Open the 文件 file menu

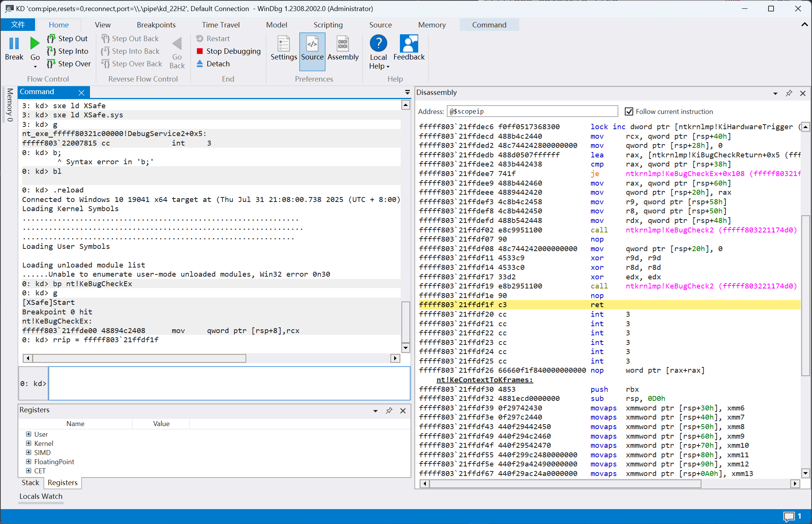[x=18, y=25]
